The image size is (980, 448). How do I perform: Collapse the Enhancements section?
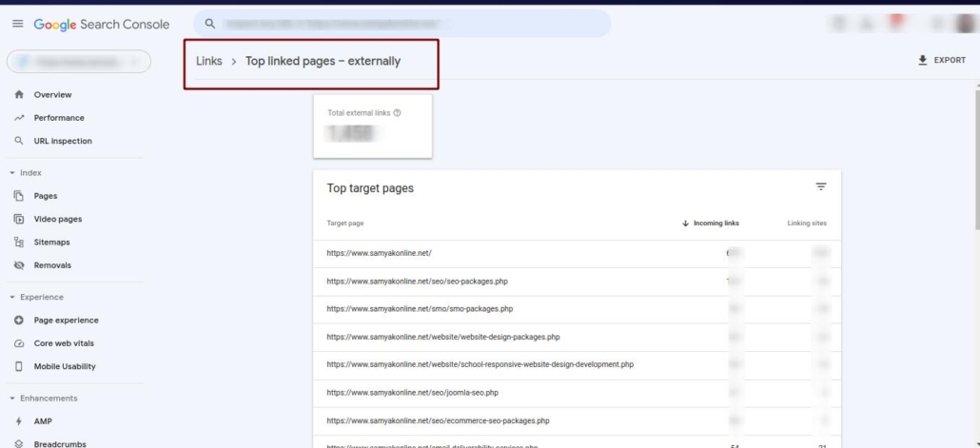(x=43, y=399)
